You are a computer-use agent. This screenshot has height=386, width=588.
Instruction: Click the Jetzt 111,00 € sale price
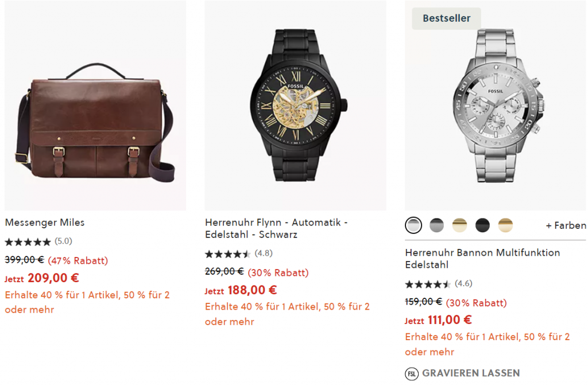439,320
